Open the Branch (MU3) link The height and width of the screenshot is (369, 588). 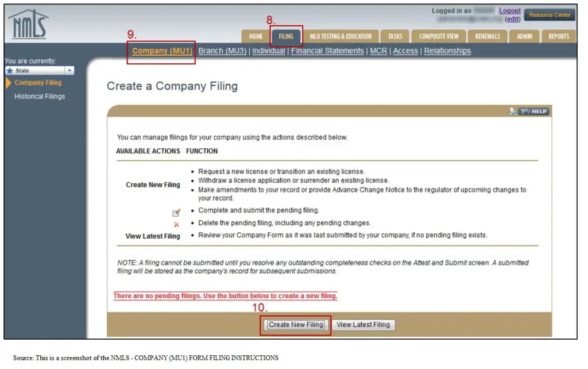click(222, 51)
